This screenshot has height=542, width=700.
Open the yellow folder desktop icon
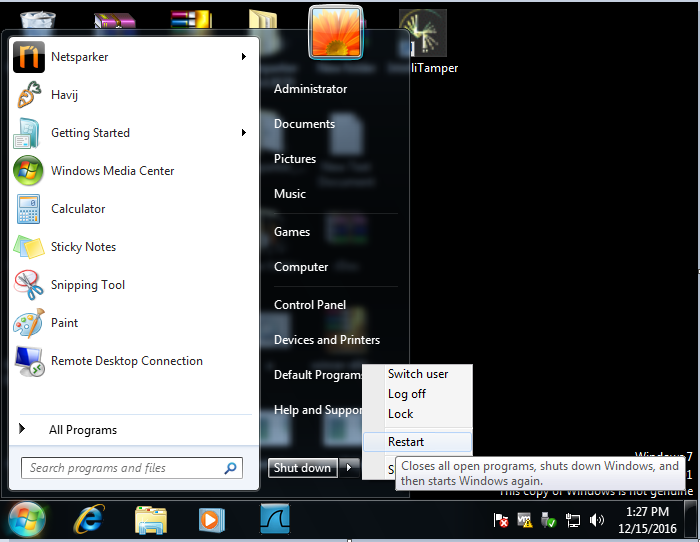(263, 19)
